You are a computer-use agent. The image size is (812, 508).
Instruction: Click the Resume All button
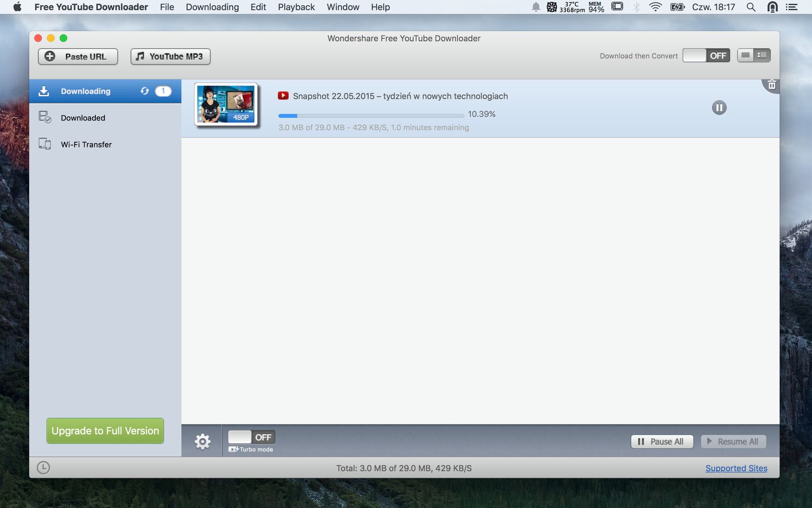(733, 441)
